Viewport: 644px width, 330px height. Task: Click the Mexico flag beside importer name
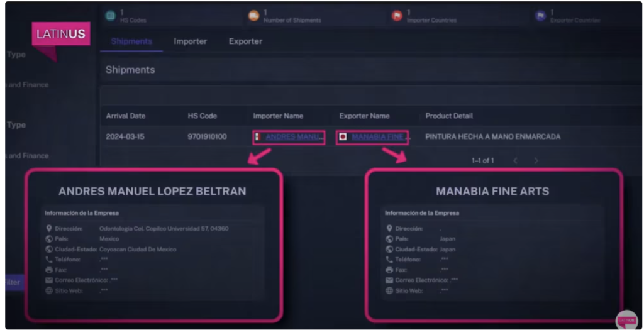pos(258,136)
